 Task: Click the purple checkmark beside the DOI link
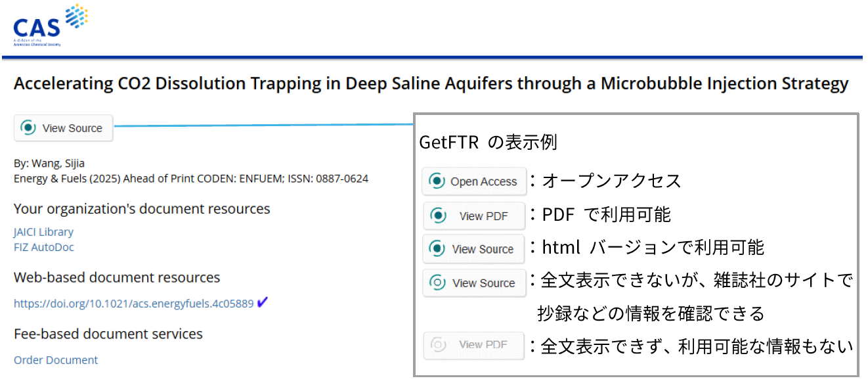[x=263, y=303]
